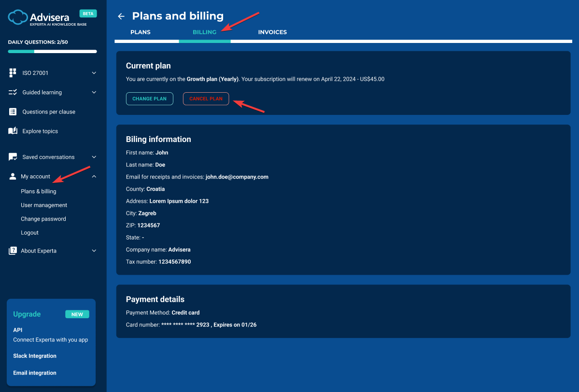
Task: Expand Saved conversations chevron
Action: pos(94,157)
